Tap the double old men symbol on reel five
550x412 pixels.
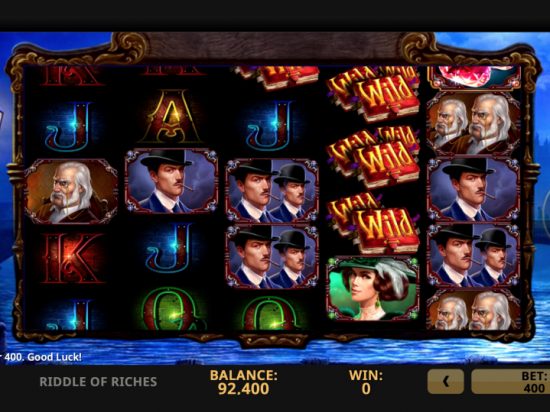tap(473, 123)
